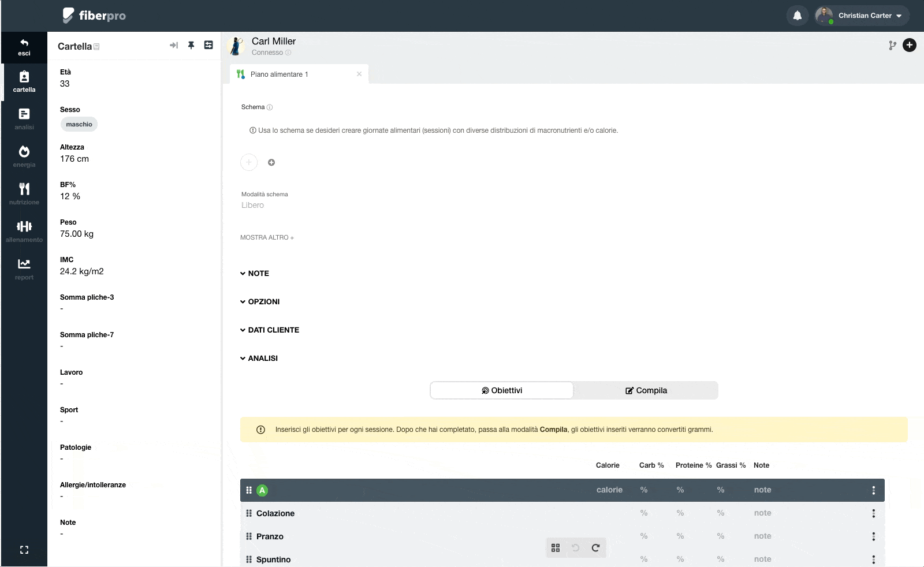Toggle fullscreen icon at sidebar bottom

tap(24, 550)
